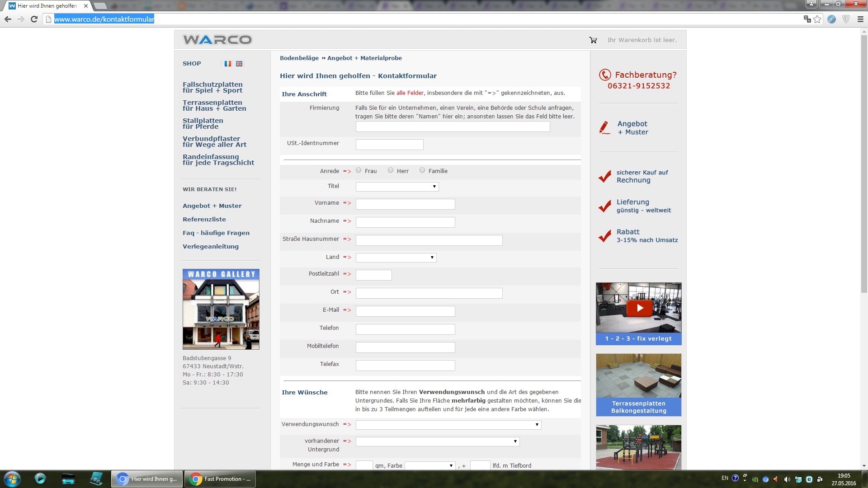Select the Familie radio button
The width and height of the screenshot is (868, 488).
pos(422,170)
